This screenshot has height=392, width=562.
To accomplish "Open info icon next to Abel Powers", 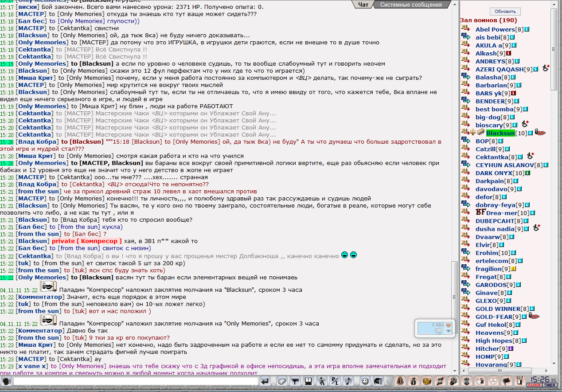I will (527, 30).
